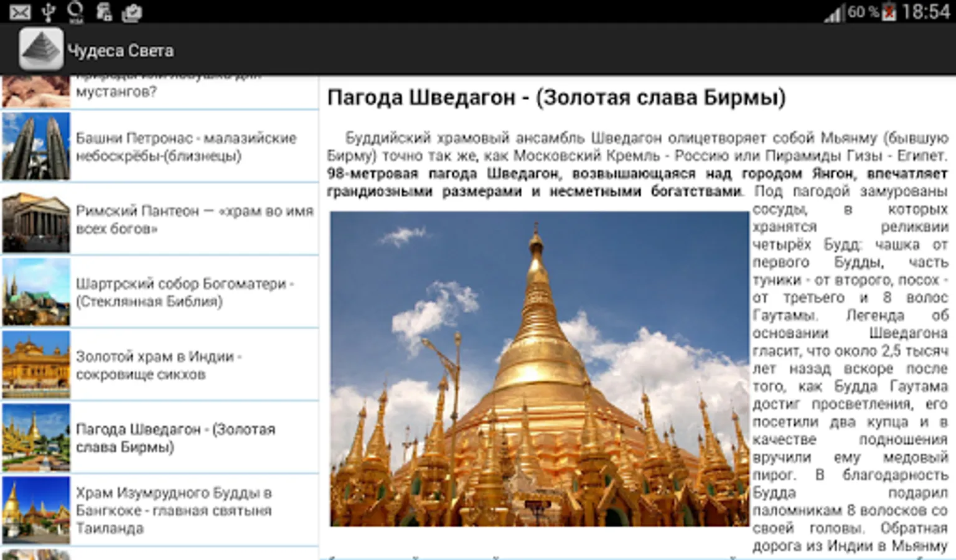This screenshot has width=956, height=560.
Task: Open the Shwedagon Pagoda list thumbnail
Action: 36,437
